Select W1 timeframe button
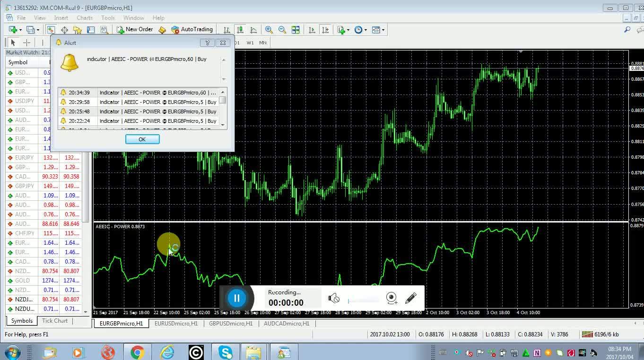This screenshot has width=644, height=360. click(x=250, y=43)
